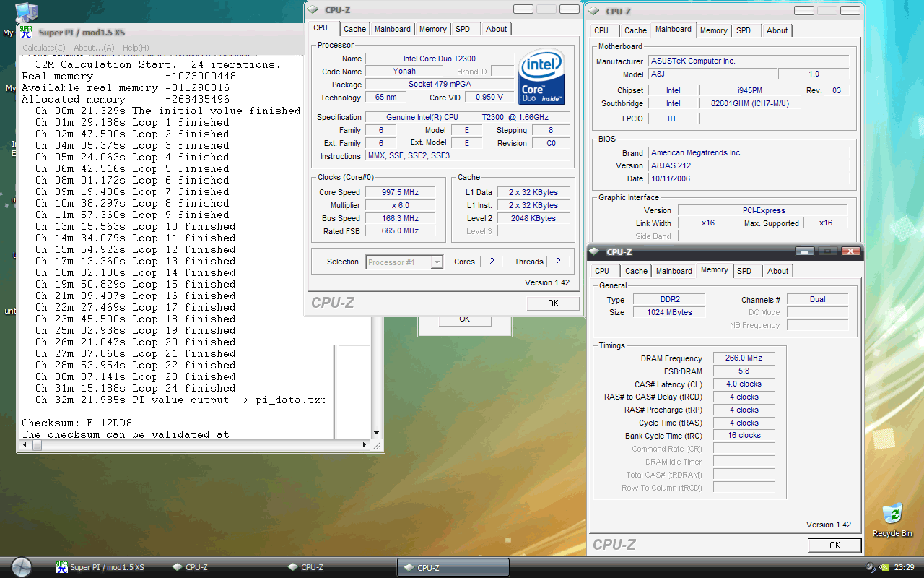This screenshot has width=924, height=578.
Task: Click the Chipset value 'i945PM'
Action: pyautogui.click(x=750, y=91)
